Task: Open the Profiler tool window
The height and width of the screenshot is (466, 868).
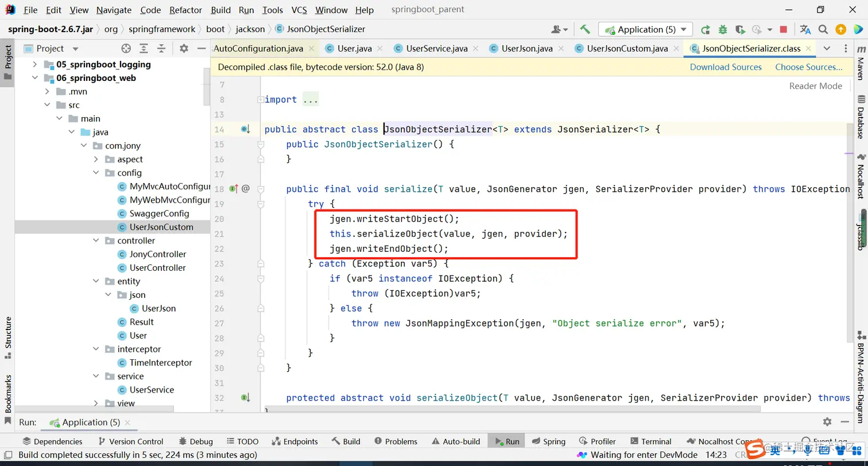Action: tap(597, 441)
